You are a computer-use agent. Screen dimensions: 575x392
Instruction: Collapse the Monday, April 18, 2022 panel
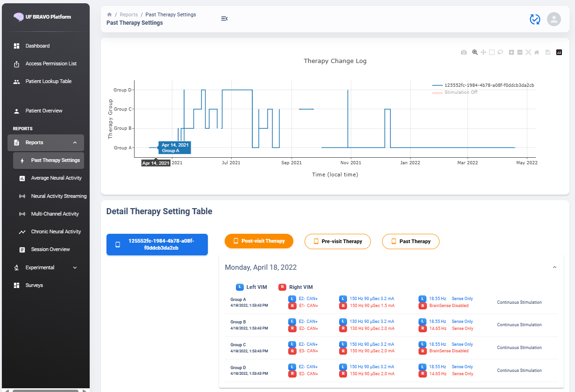[554, 267]
